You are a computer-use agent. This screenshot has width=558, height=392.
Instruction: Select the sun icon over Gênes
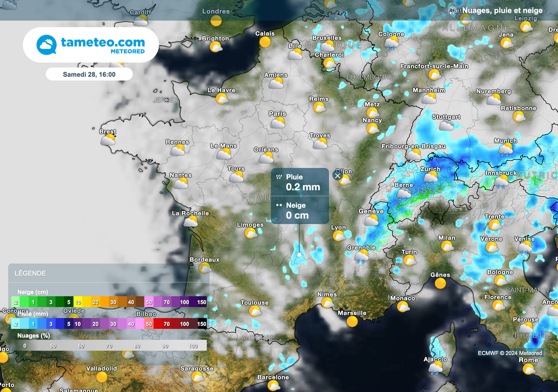(440, 283)
